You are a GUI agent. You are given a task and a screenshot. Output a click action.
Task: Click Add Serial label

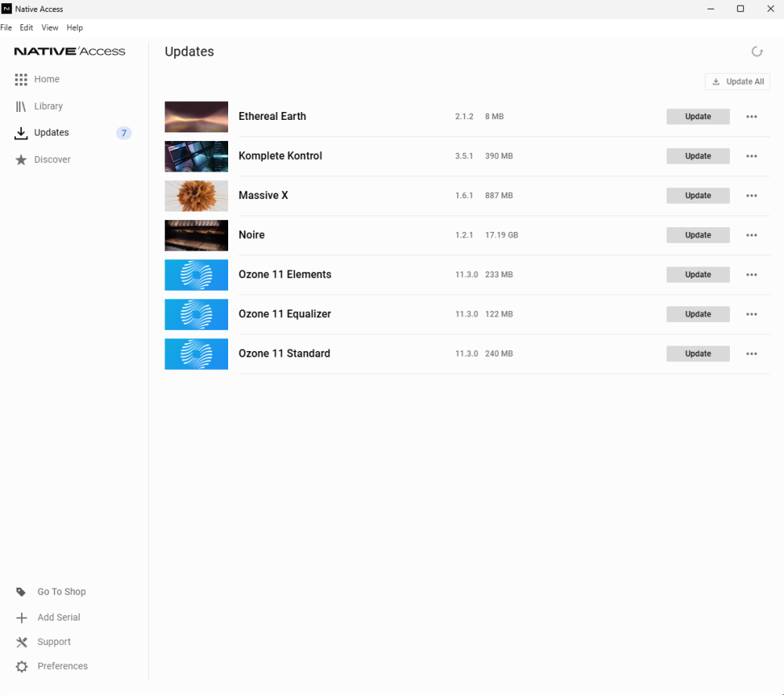59,617
